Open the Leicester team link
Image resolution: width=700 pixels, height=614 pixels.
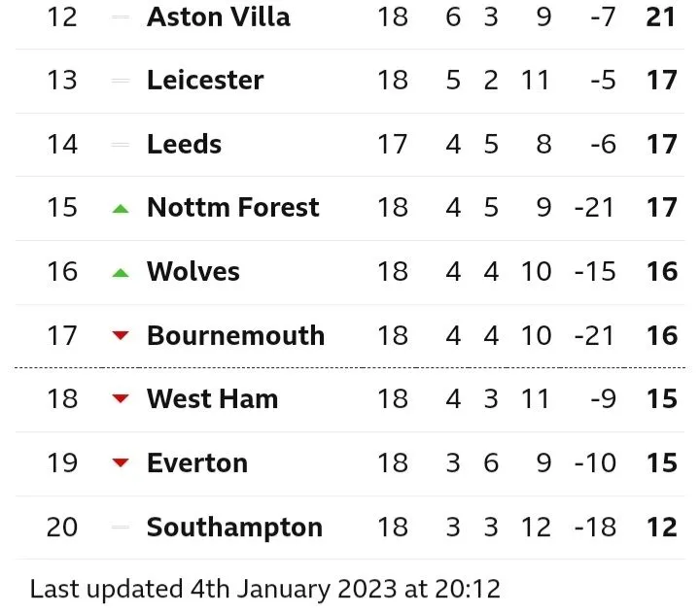click(205, 80)
